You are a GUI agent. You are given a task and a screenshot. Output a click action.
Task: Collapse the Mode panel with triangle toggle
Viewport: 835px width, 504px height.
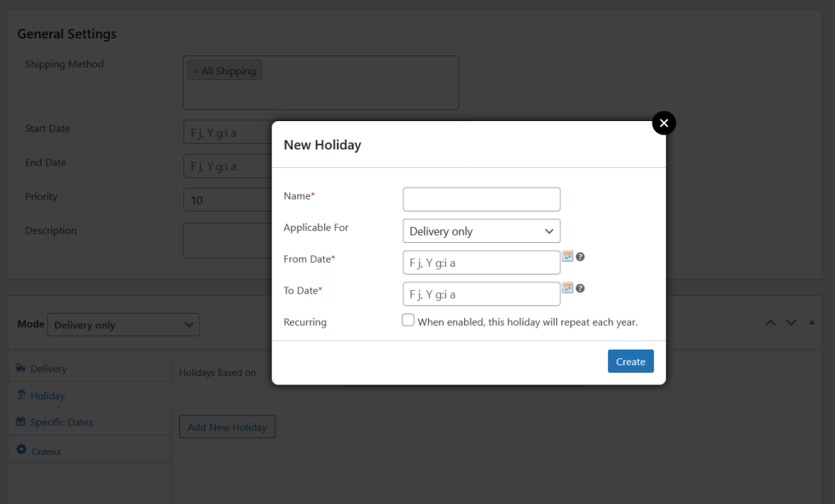812,322
